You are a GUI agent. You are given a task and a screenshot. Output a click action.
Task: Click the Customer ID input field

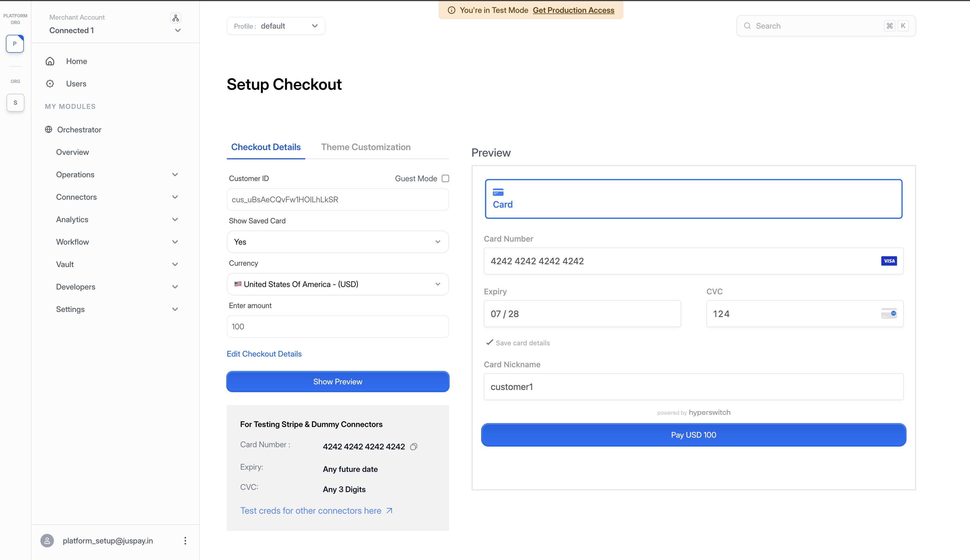tap(337, 199)
